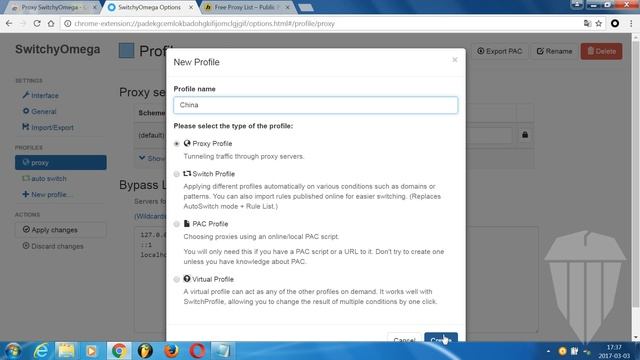Image resolution: width=640 pixels, height=360 pixels.
Task: Switch to SwitchyOmega Options browser tab
Action: pyautogui.click(x=150, y=7)
